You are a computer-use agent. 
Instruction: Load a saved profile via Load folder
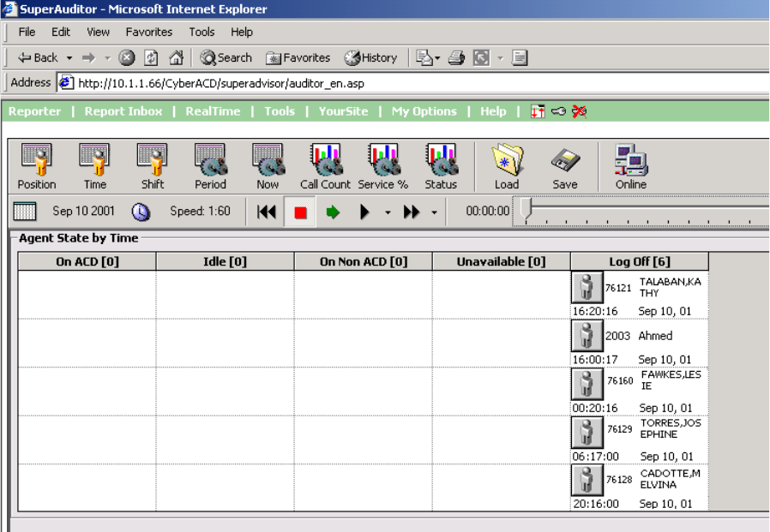[507, 166]
